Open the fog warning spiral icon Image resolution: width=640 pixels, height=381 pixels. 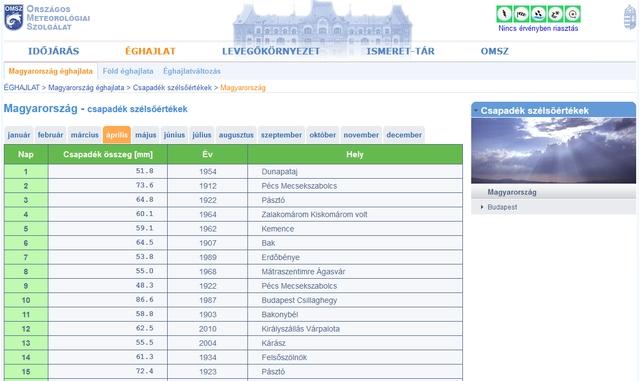573,14
